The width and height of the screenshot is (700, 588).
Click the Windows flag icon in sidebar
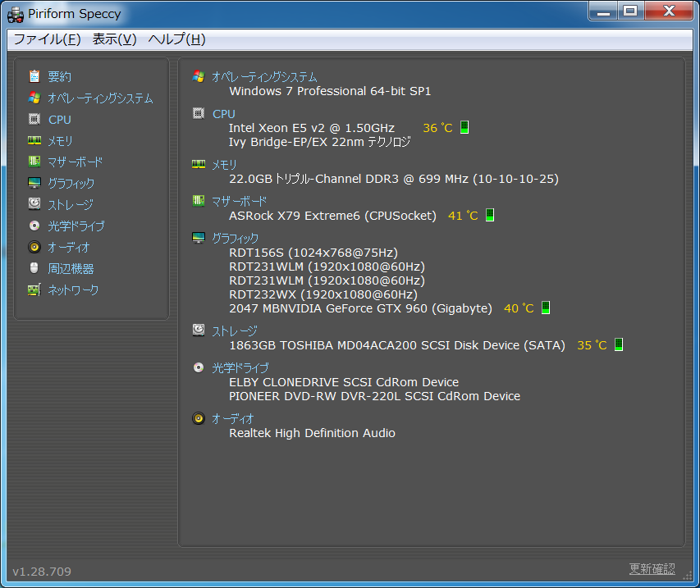[x=34, y=98]
